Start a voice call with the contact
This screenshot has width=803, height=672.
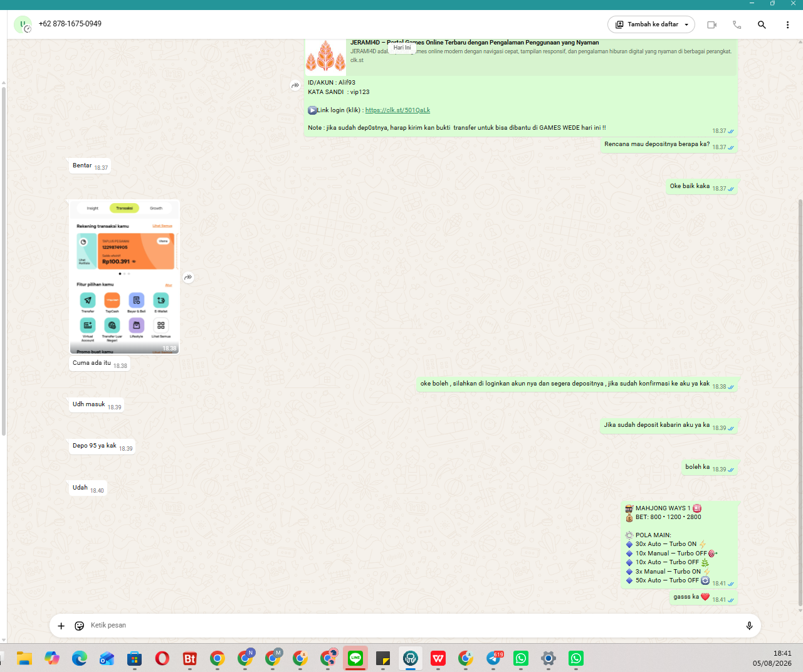coord(737,24)
